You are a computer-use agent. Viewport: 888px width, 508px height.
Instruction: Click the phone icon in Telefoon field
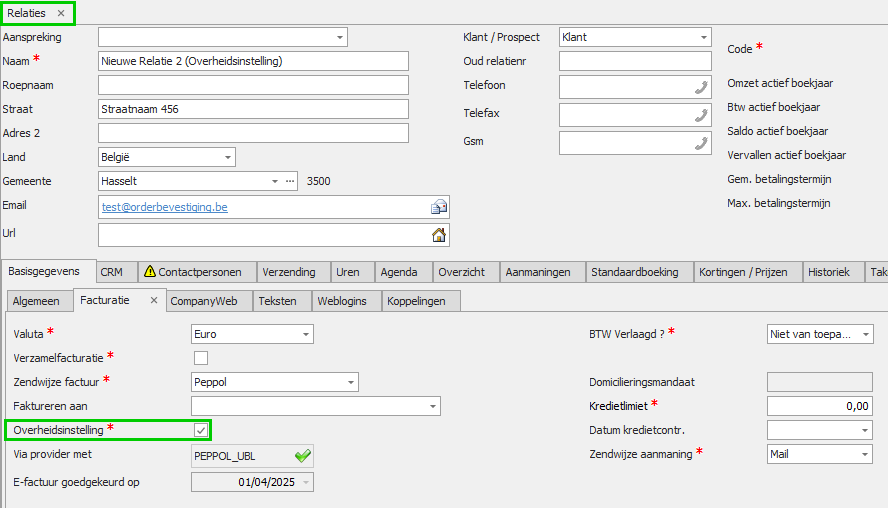tap(700, 87)
